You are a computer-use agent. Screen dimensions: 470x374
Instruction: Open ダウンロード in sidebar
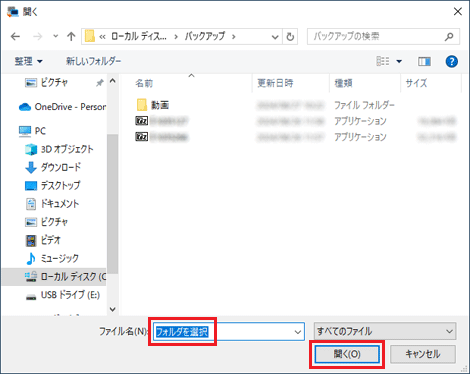coord(53,167)
